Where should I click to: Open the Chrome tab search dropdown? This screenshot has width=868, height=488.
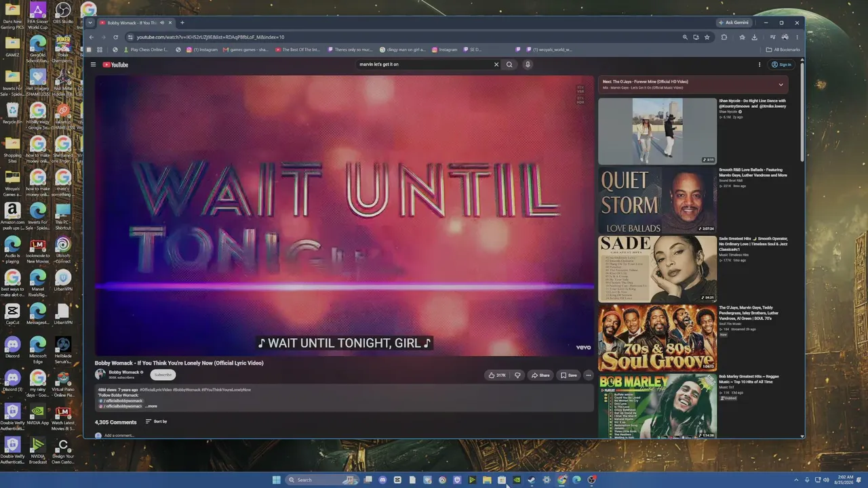(x=90, y=22)
